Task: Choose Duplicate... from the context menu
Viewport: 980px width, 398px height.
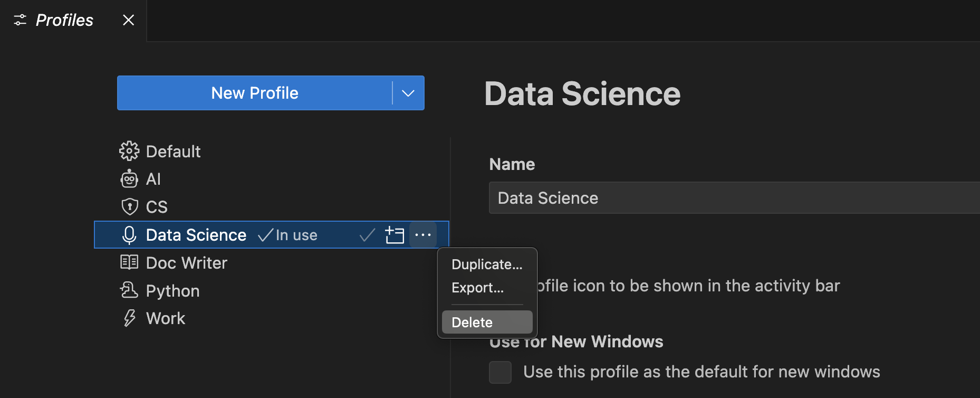Action: [487, 264]
